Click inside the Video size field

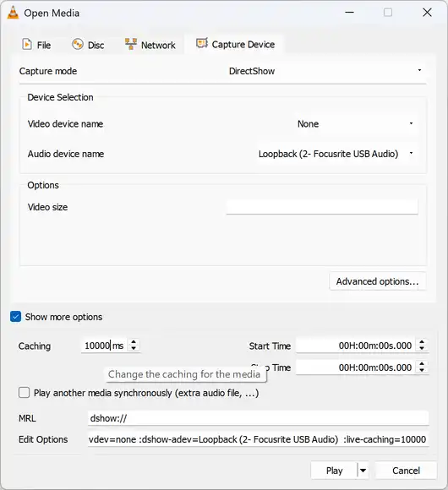tap(322, 207)
